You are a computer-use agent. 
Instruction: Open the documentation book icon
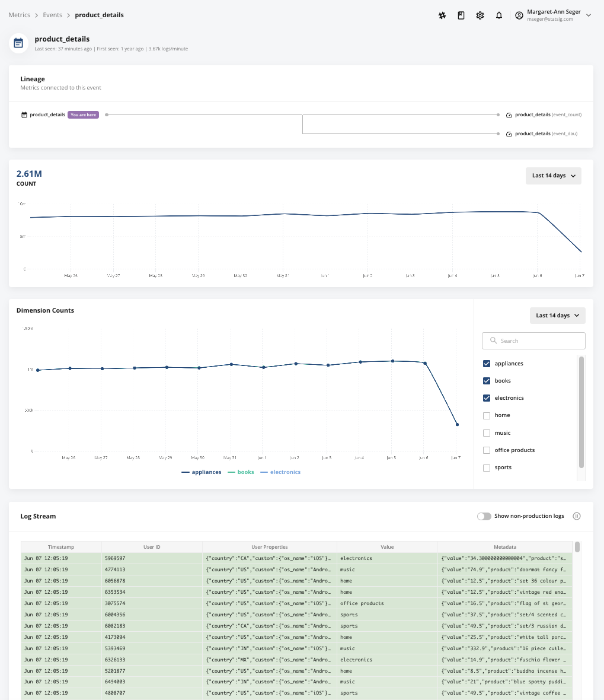[461, 15]
